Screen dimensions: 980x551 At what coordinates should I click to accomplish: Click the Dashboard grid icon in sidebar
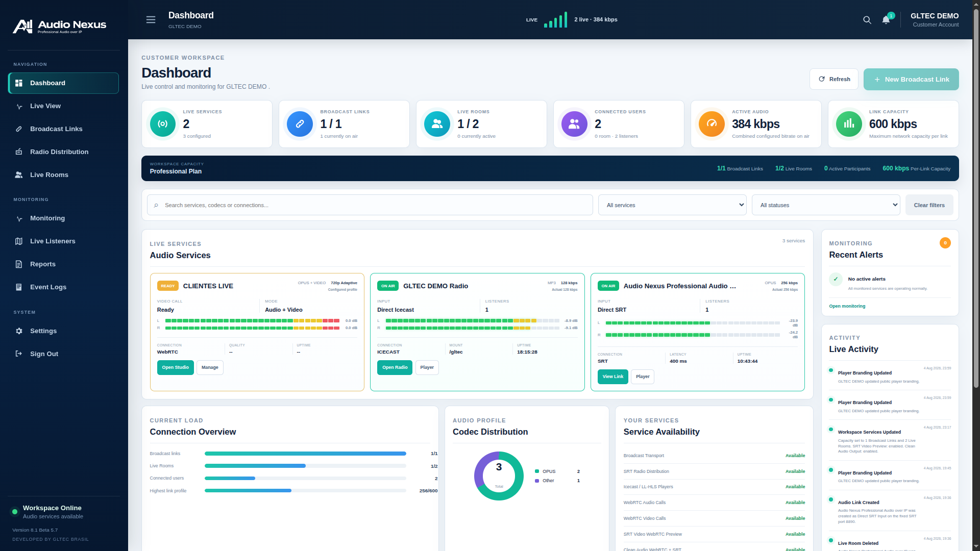pos(19,83)
